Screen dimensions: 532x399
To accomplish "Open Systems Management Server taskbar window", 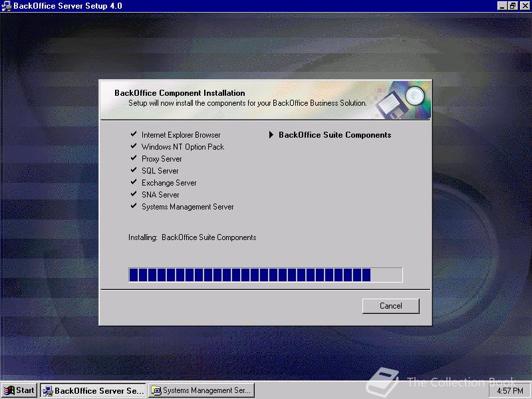I will point(201,390).
